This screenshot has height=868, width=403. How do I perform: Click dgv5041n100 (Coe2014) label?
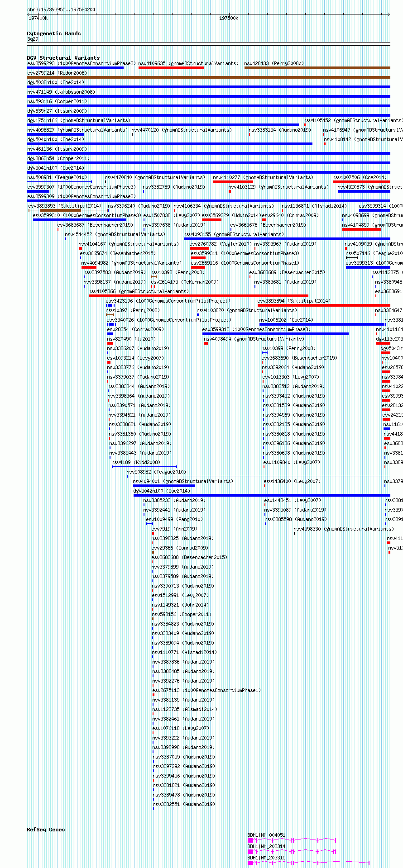pos(56,168)
